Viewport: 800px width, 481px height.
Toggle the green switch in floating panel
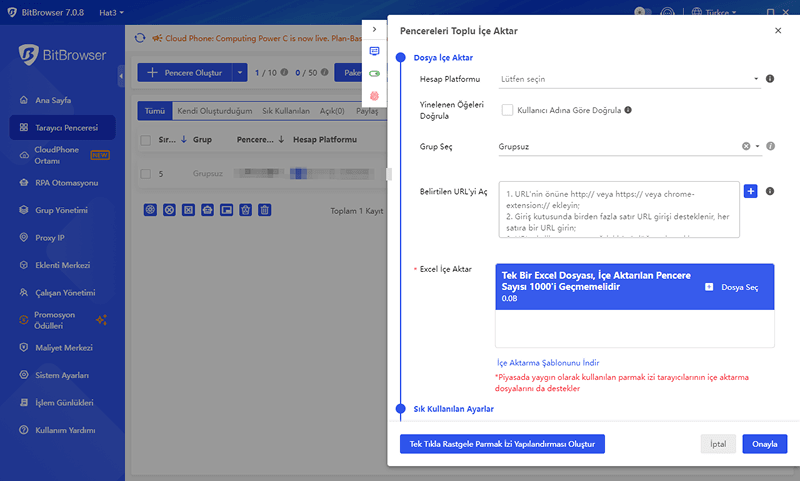(374, 73)
